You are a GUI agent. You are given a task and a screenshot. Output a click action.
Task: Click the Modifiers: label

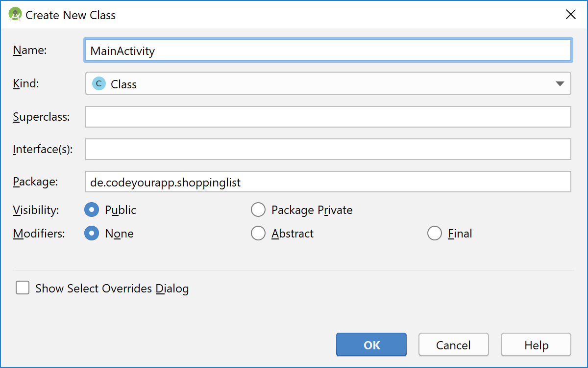(39, 233)
